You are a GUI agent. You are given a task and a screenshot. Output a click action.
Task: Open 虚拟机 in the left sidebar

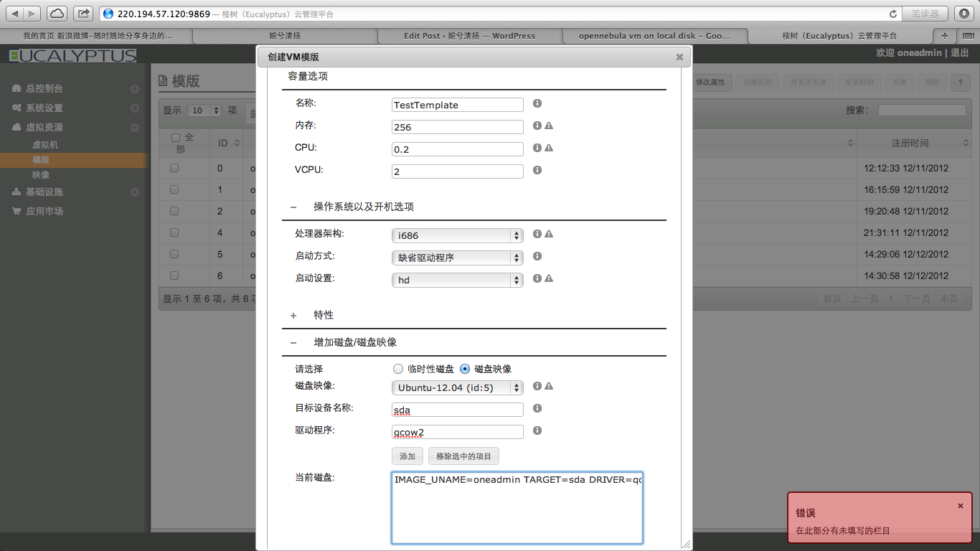[x=45, y=145]
